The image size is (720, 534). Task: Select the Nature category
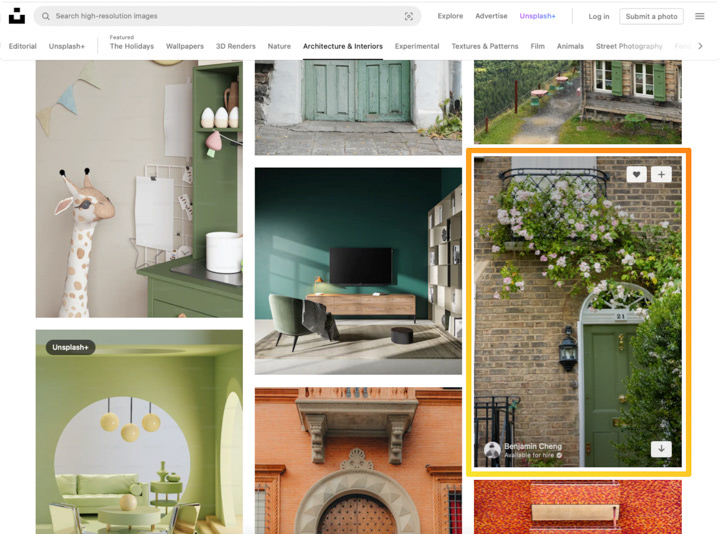click(279, 46)
